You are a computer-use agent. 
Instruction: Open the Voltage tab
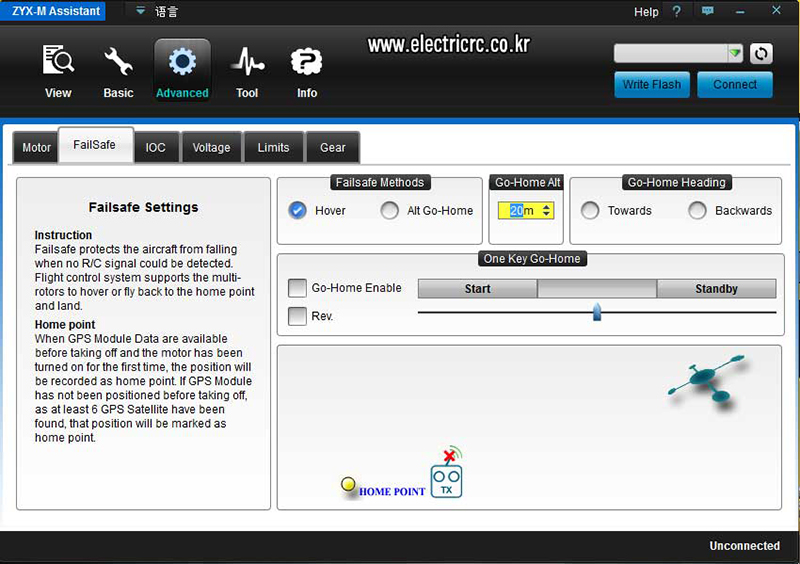[211, 148]
